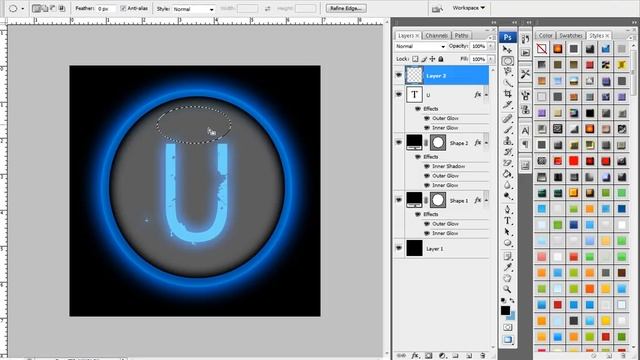Hide the Shape 2 layer
640x360 pixels.
click(399, 142)
